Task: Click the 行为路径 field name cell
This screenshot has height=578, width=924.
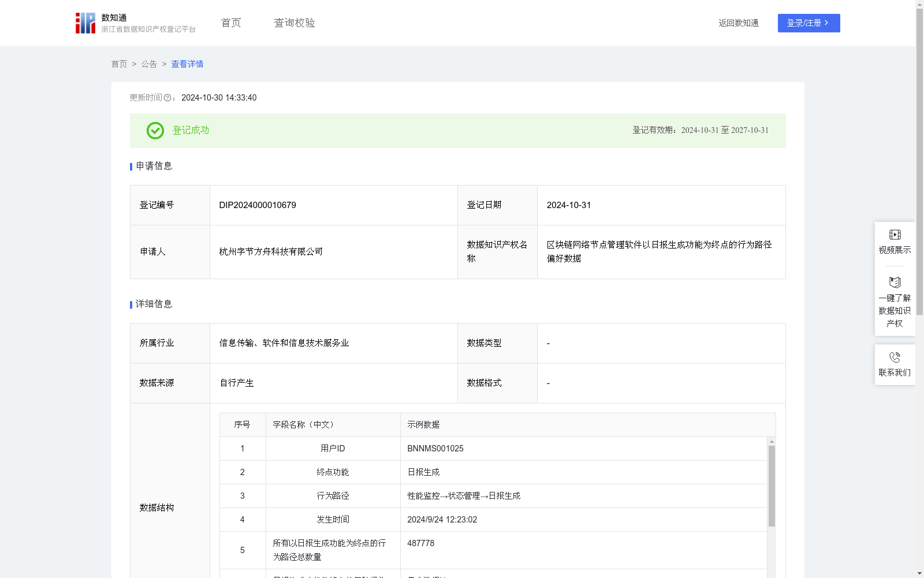Action: tap(333, 496)
